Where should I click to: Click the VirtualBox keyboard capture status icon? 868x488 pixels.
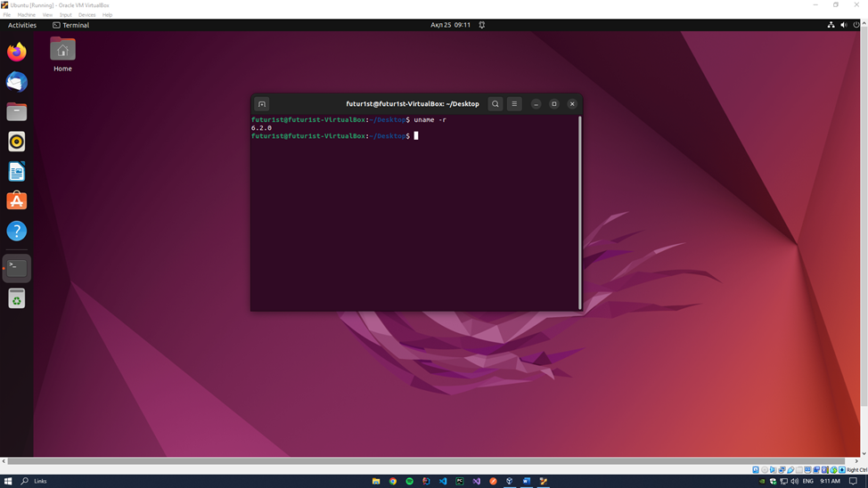coord(842,469)
